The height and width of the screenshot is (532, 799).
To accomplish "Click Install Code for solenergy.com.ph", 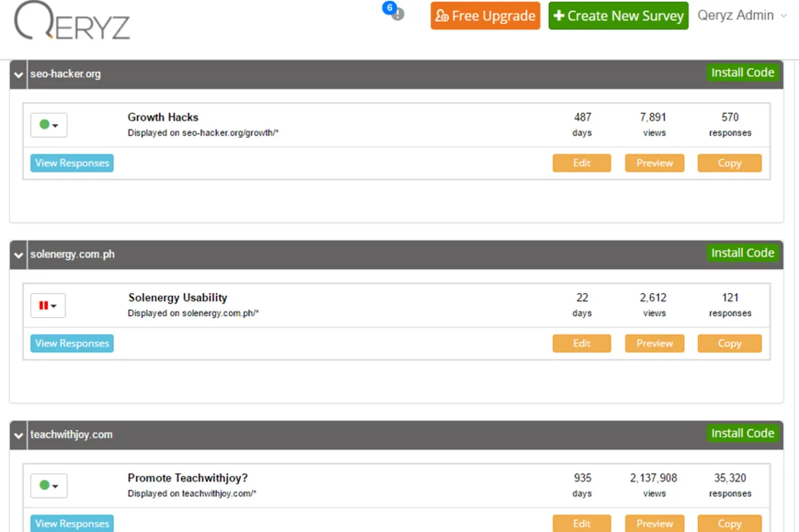I will point(742,254).
